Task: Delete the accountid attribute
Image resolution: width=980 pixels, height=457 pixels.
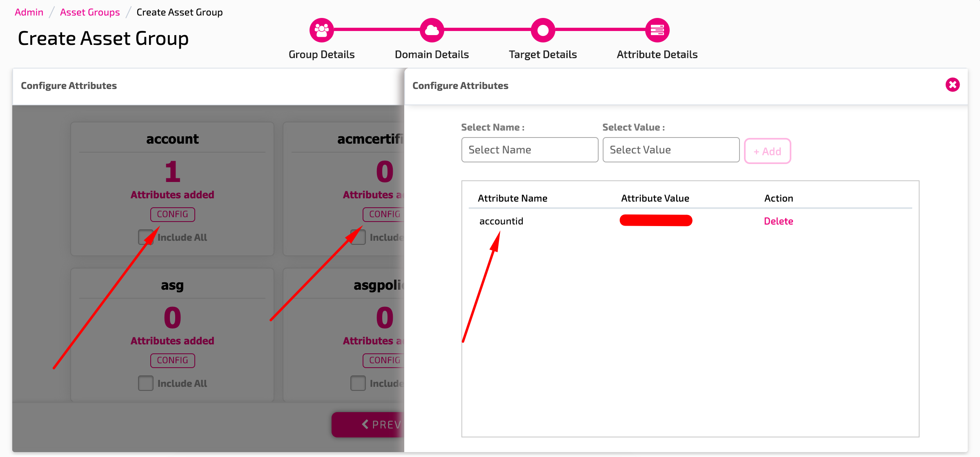Action: tap(778, 221)
